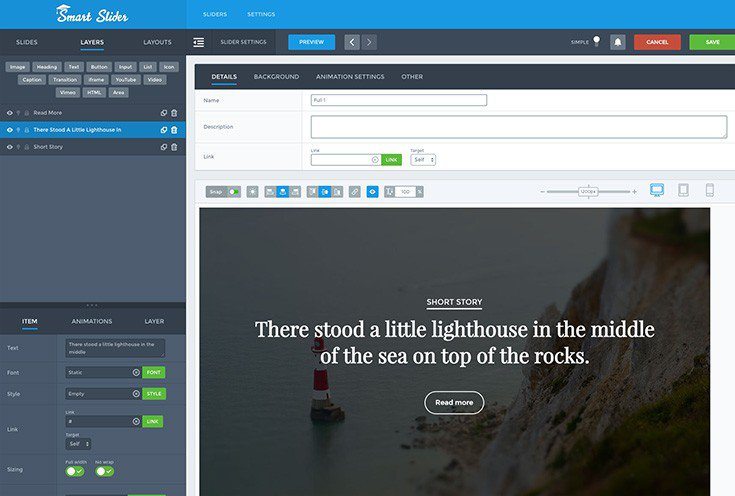Click the blue Preview button
The height and width of the screenshot is (496, 735).
tap(311, 42)
